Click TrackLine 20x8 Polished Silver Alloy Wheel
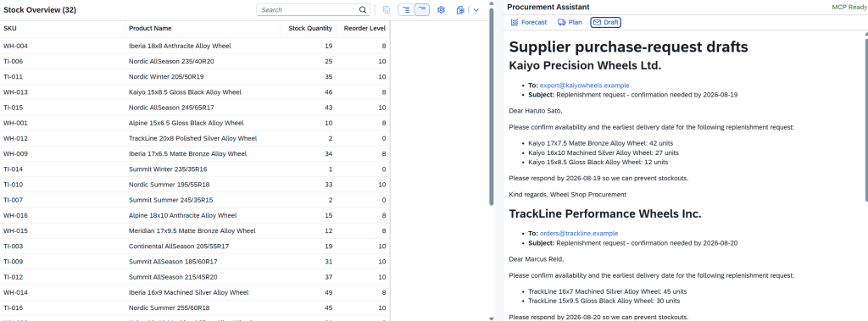Image resolution: width=868 pixels, height=321 pixels. [x=192, y=138]
